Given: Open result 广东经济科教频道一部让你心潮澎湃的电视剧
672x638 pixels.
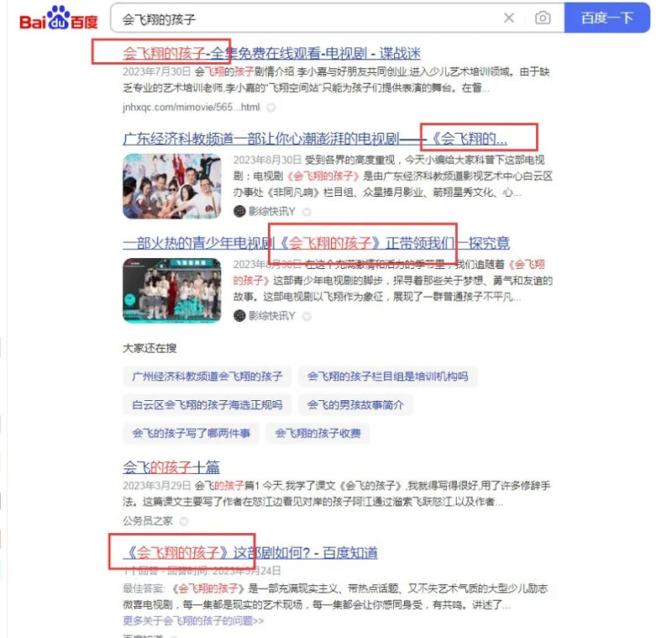Looking at the screenshot, I should click(315, 139).
